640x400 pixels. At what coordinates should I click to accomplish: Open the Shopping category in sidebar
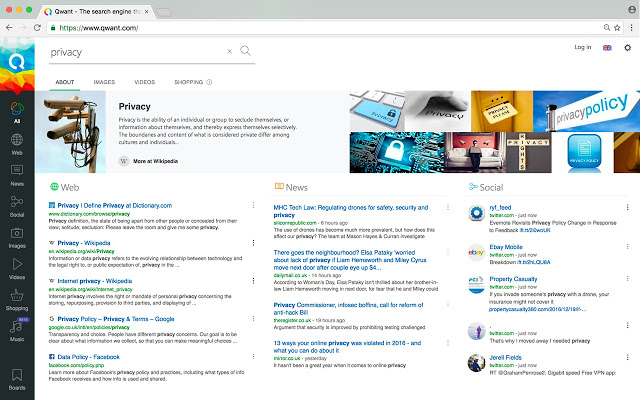(17, 300)
